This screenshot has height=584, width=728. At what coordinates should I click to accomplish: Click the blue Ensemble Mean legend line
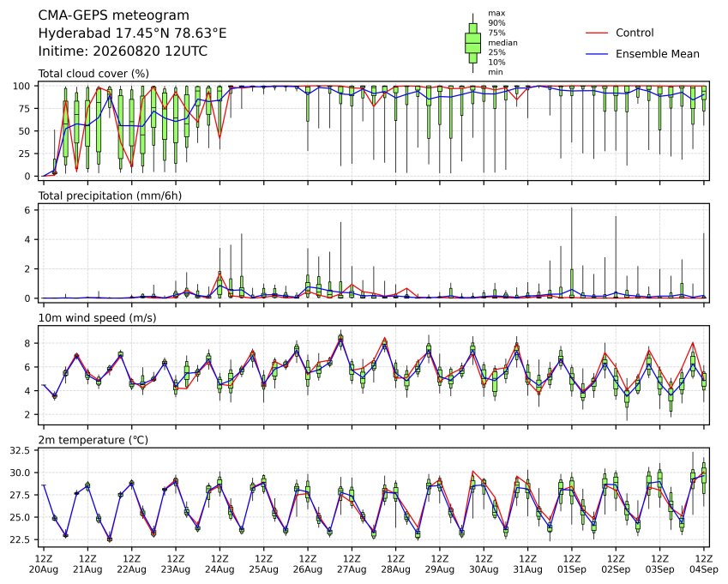(597, 54)
